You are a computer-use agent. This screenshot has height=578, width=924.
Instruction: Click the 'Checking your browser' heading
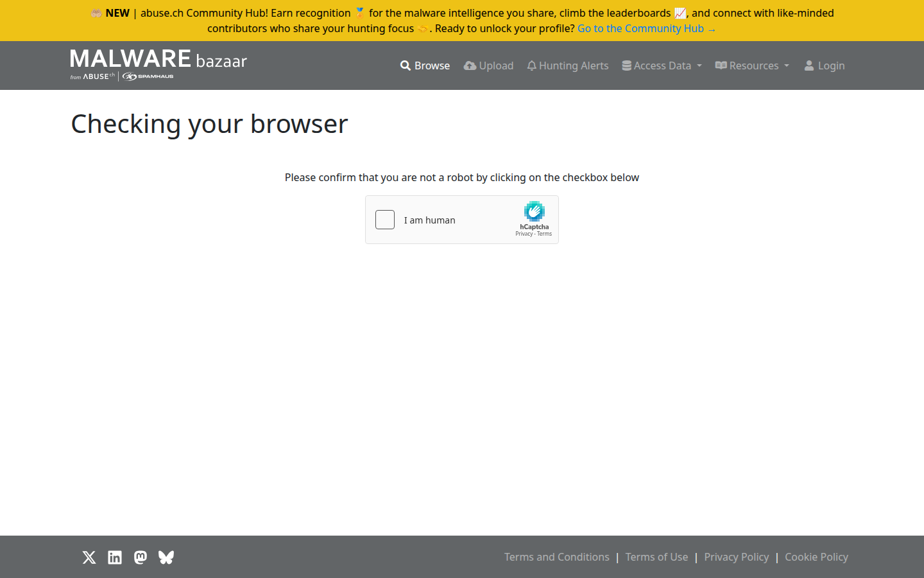click(x=209, y=124)
